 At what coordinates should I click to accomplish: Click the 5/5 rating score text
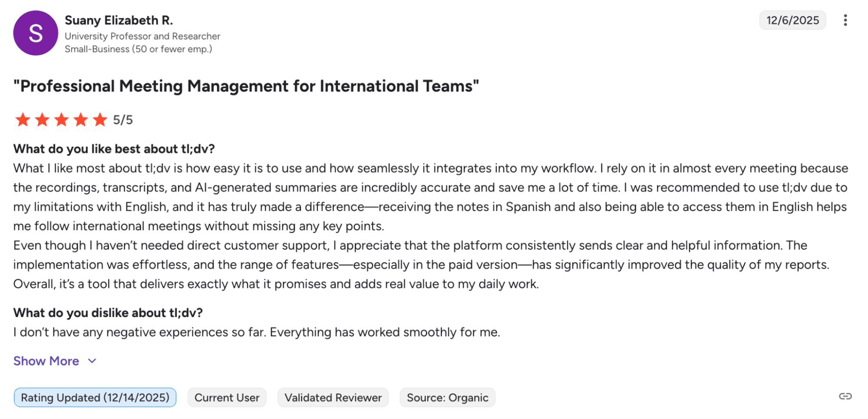coord(123,120)
